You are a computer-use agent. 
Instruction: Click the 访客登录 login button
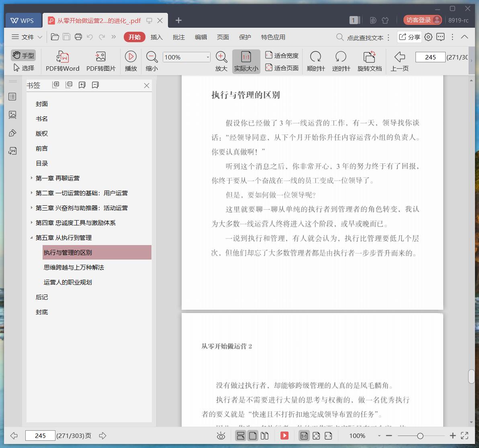pos(422,20)
